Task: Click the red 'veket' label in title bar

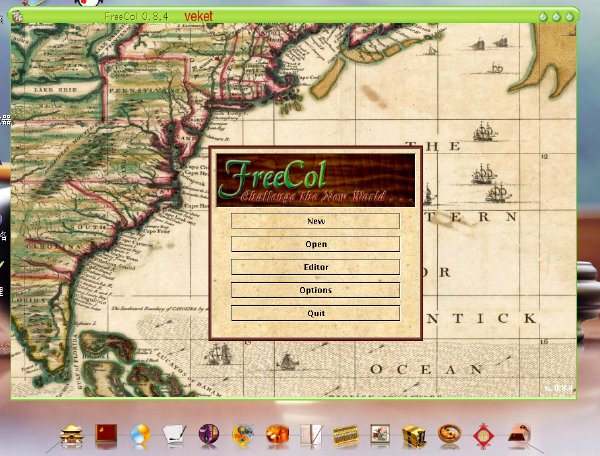Action: point(198,16)
